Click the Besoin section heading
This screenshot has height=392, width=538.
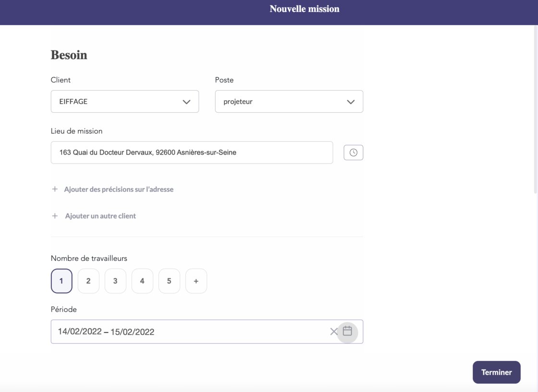click(69, 55)
